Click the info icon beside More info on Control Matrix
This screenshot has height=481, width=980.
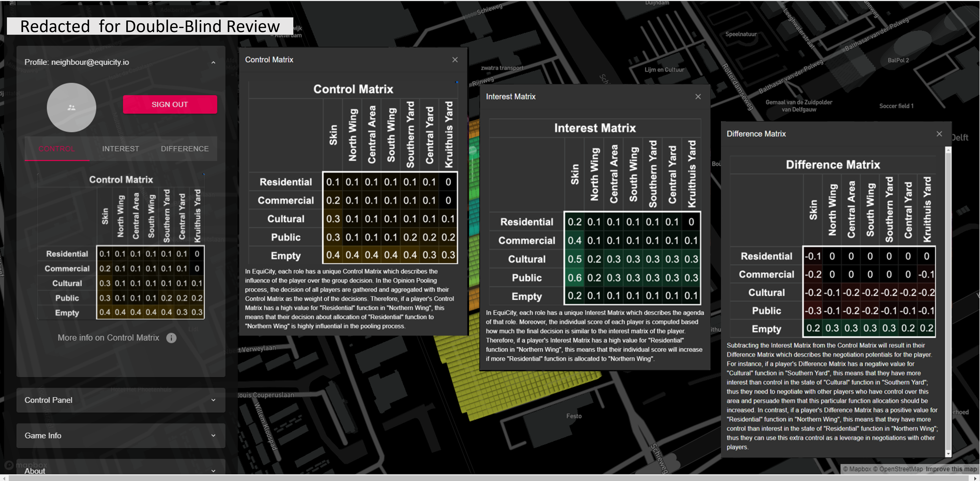coord(171,338)
